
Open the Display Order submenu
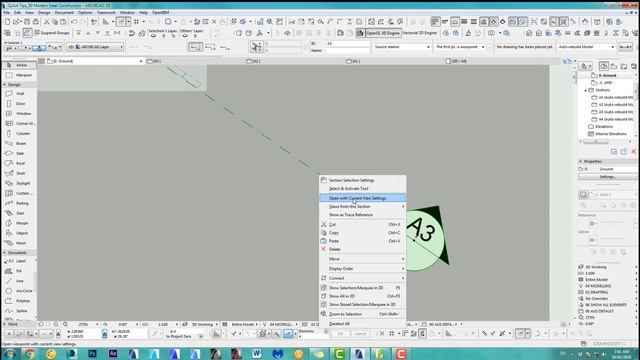(362, 269)
